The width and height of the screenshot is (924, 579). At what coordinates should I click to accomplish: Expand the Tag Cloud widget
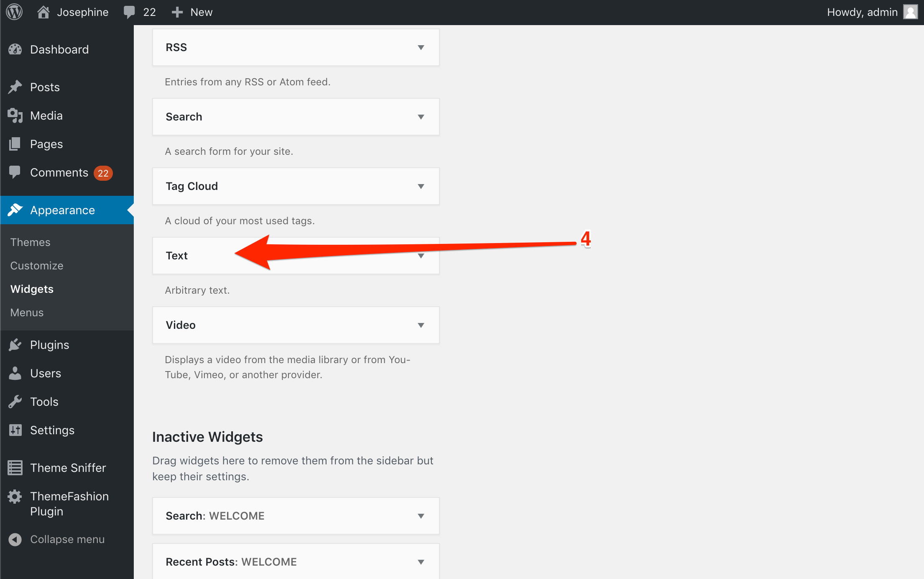pyautogui.click(x=421, y=186)
